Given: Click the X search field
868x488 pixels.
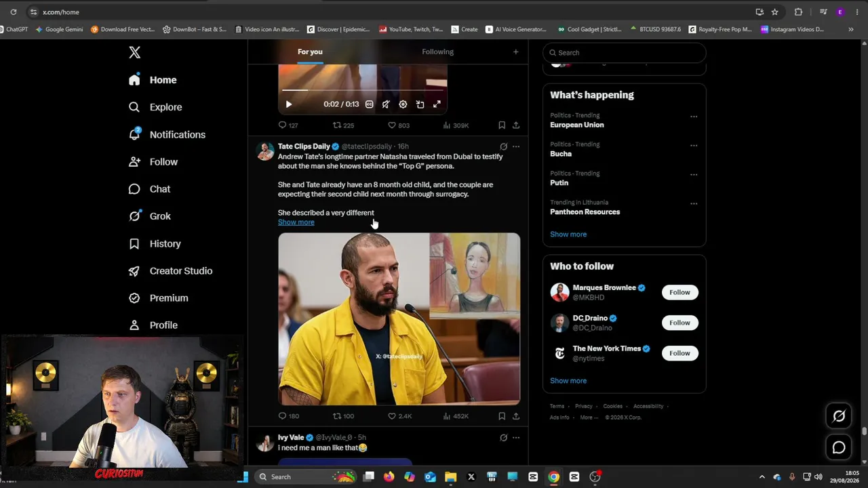Looking at the screenshot, I should pyautogui.click(x=625, y=53).
